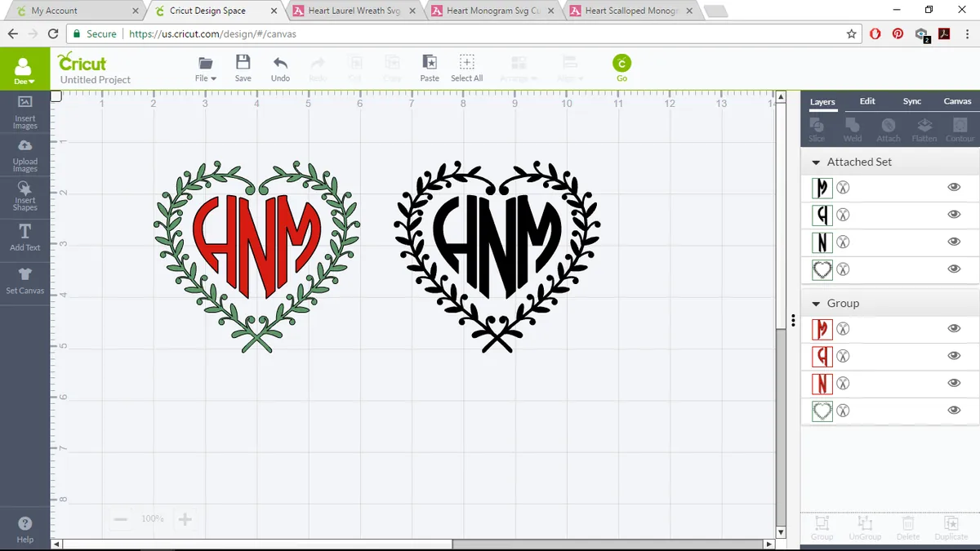Select the red and green HNM monogram design
This screenshot has height=551, width=980.
256,256
